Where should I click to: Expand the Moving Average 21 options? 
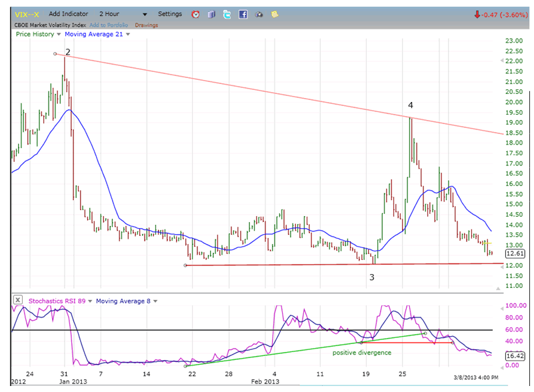(127, 34)
